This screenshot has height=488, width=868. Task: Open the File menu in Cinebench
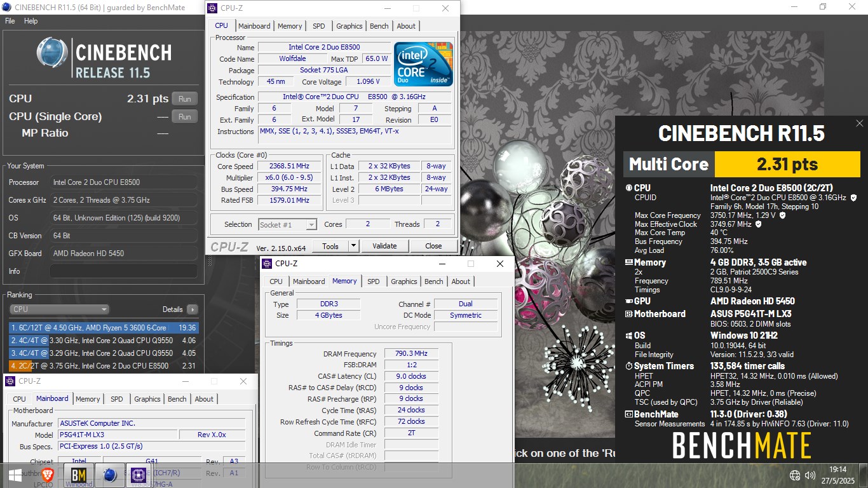(x=10, y=21)
